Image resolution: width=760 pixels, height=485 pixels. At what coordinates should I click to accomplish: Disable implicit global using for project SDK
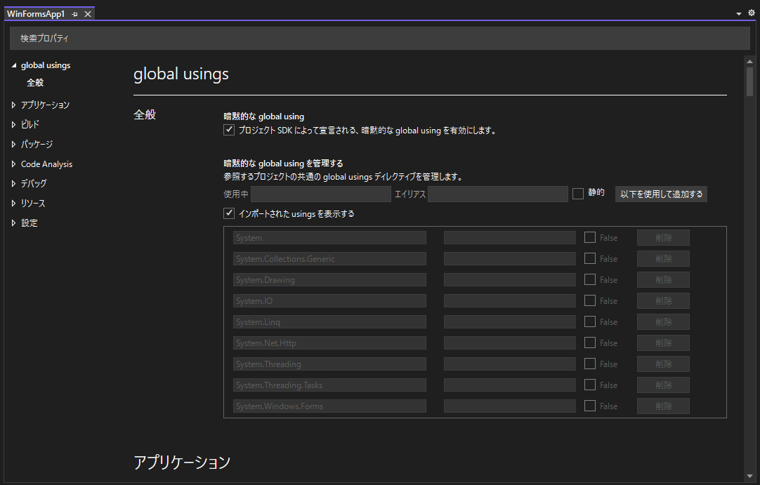pyautogui.click(x=229, y=130)
